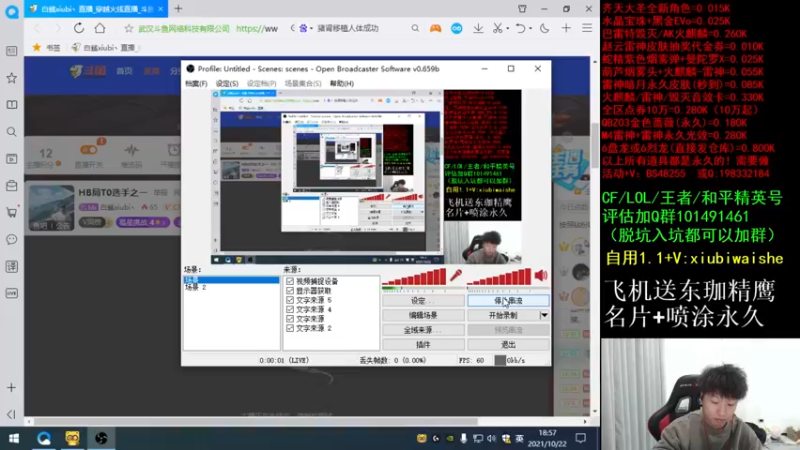The image size is (800, 450).
Task: Click the 插件 button in OBS
Action: (x=423, y=345)
